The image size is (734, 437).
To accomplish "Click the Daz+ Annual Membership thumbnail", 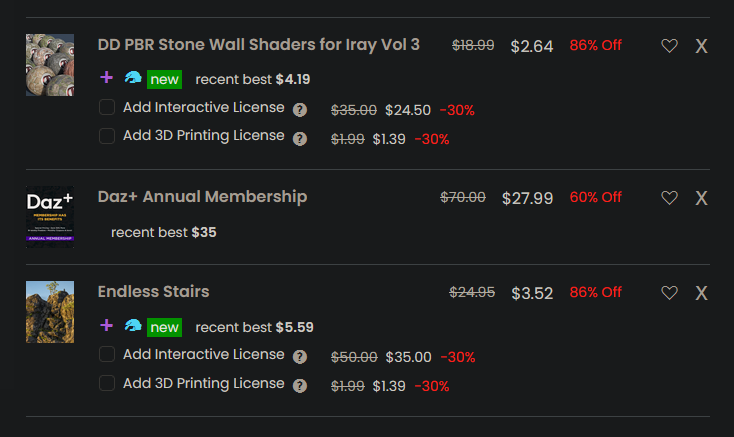I will pos(50,215).
